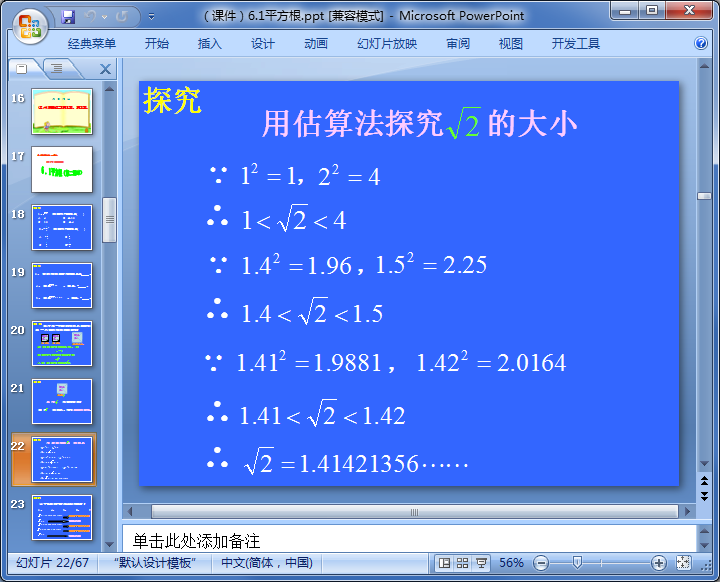
Task: Select slide 19 thumbnail
Action: [62, 285]
